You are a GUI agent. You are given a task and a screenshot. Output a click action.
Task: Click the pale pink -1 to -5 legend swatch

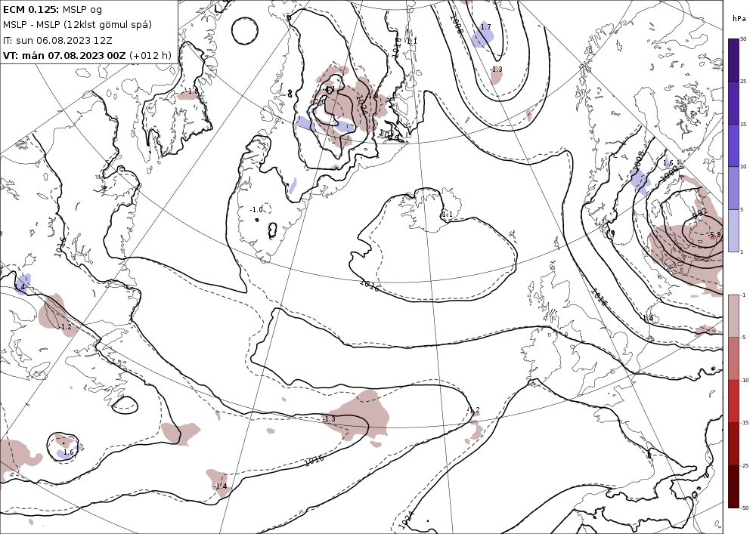coord(733,316)
